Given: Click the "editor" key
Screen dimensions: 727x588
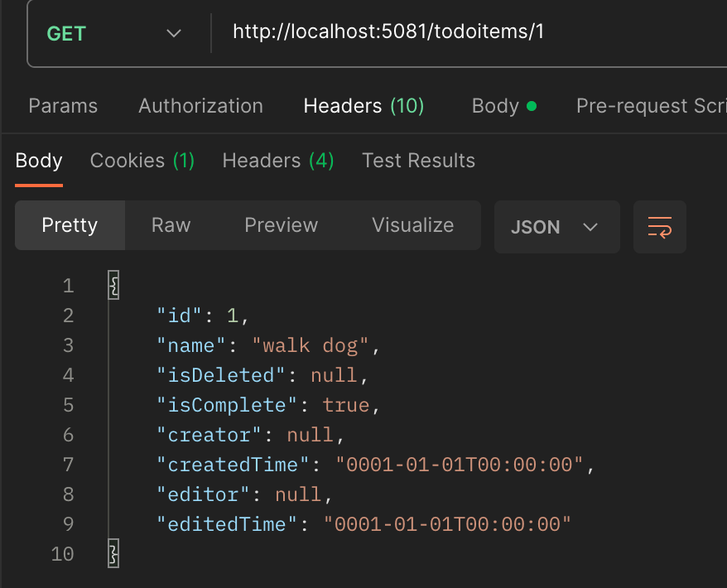Looking at the screenshot, I should [203, 494].
